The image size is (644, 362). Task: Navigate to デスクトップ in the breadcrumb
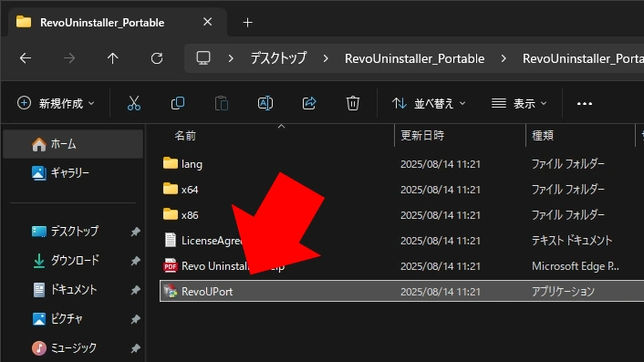coord(278,58)
